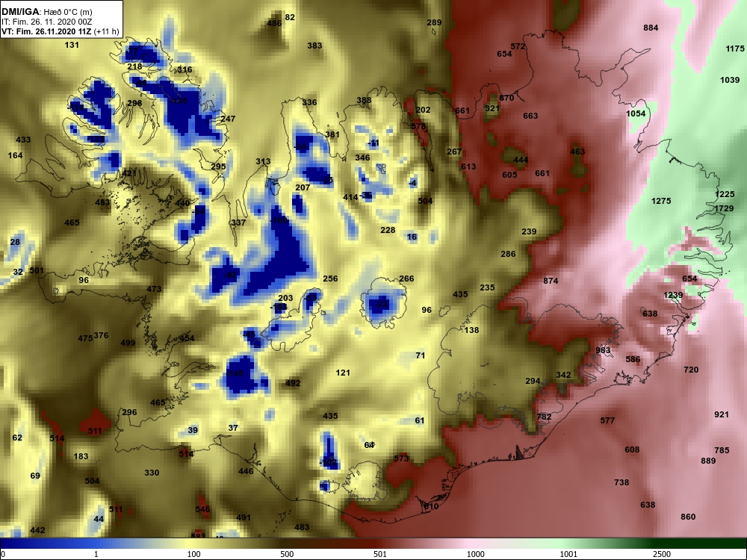Click the map value 286

(508, 254)
